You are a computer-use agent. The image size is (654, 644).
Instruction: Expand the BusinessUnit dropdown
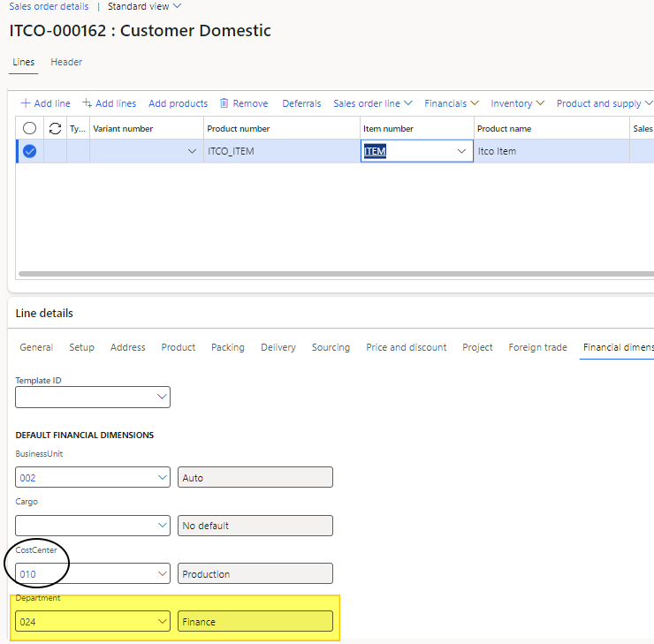coord(162,477)
